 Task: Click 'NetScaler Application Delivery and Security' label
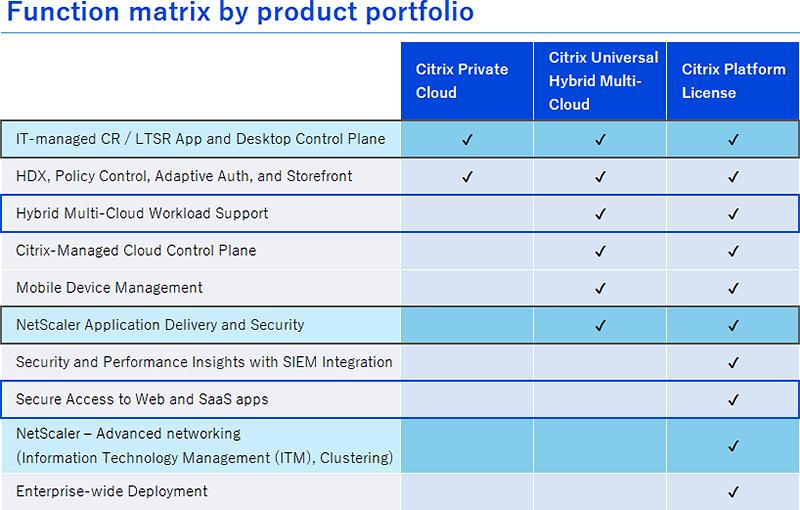[x=160, y=325]
